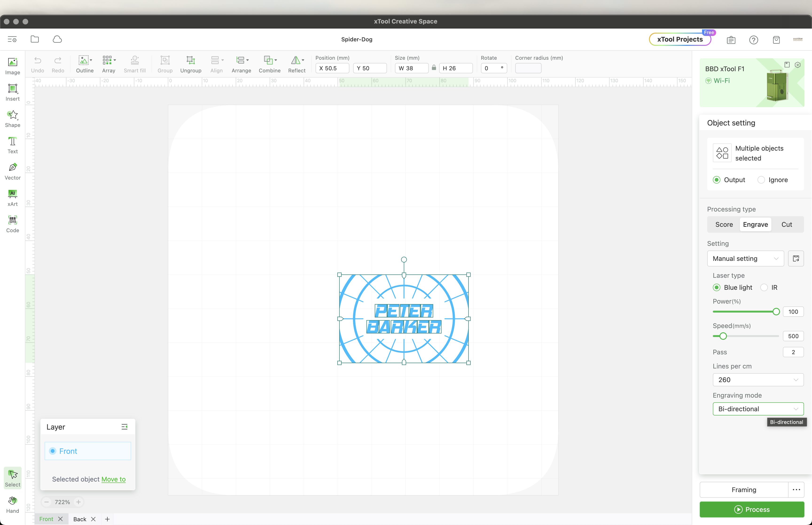Switch to the Back canvas tab
This screenshot has width=812, height=525.
click(x=80, y=519)
